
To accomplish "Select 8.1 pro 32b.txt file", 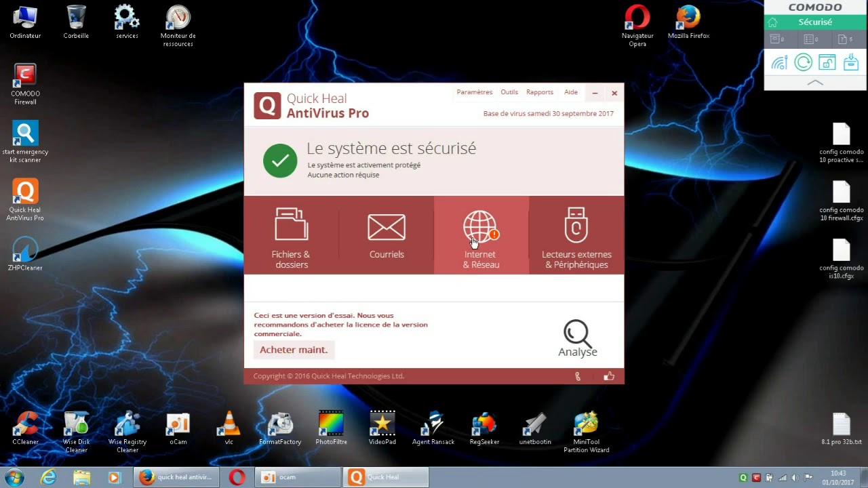I will pyautogui.click(x=841, y=429).
